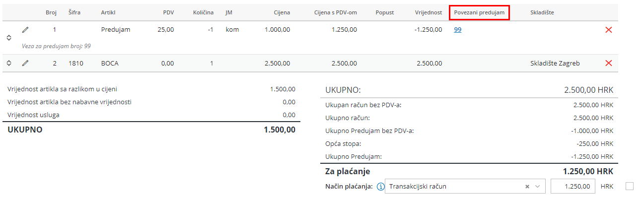Select the Skladište Zagreb cell
Viewport: 644px width, 201px height.
click(555, 63)
